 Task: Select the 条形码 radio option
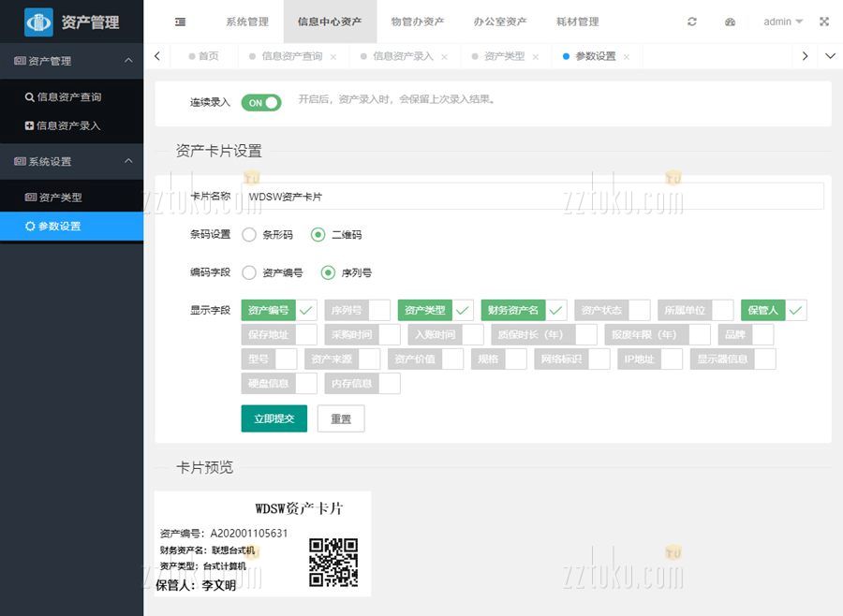(250, 235)
